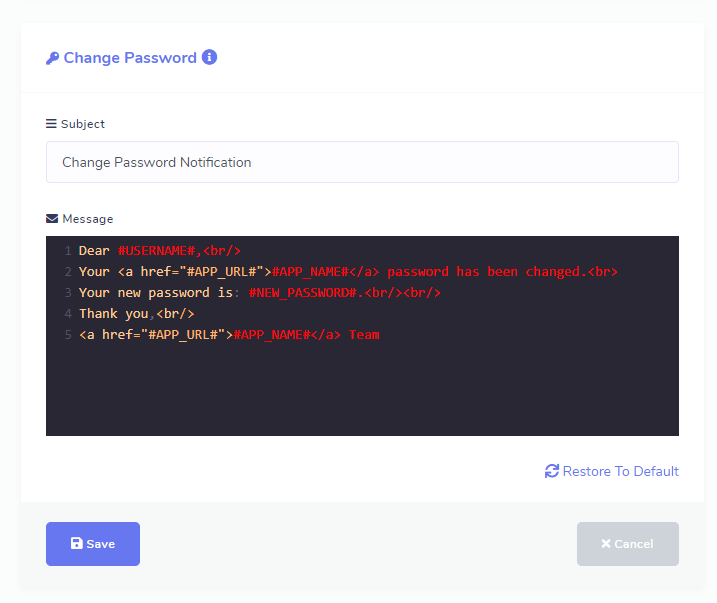
Task: Click the X icon on the Cancel button
Action: coord(606,544)
